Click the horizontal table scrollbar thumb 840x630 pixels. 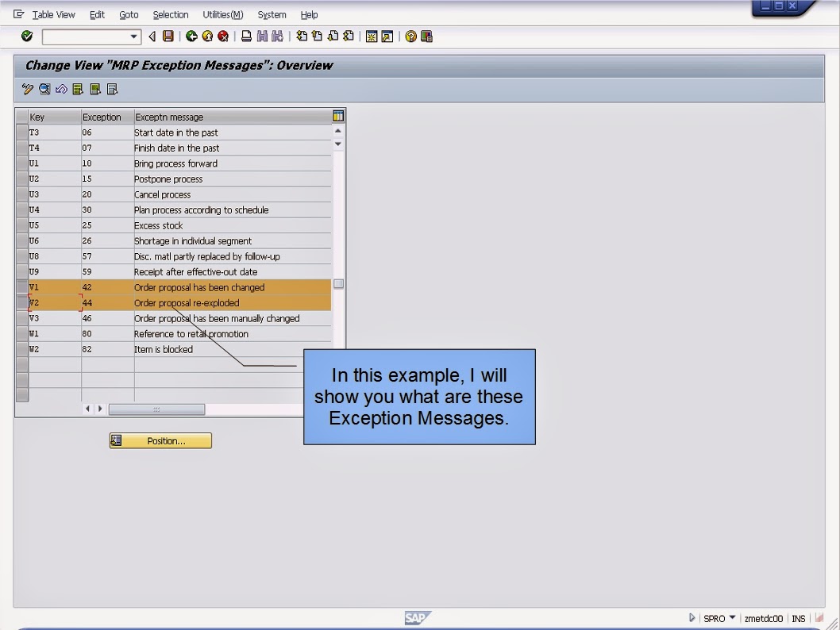click(156, 409)
